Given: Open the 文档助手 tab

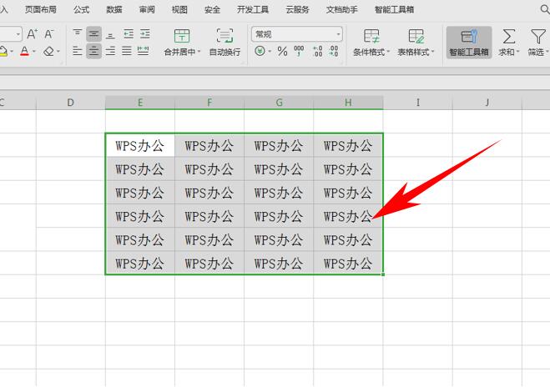Looking at the screenshot, I should click(341, 9).
